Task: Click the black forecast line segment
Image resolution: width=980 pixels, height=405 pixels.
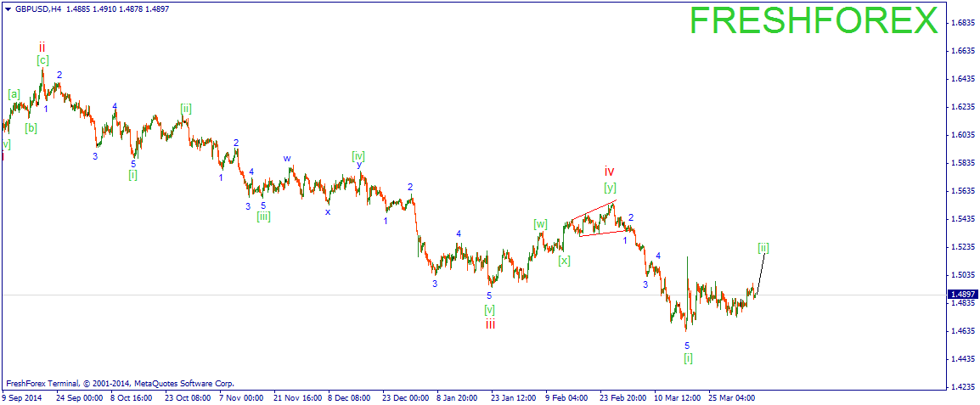Action: [x=761, y=275]
